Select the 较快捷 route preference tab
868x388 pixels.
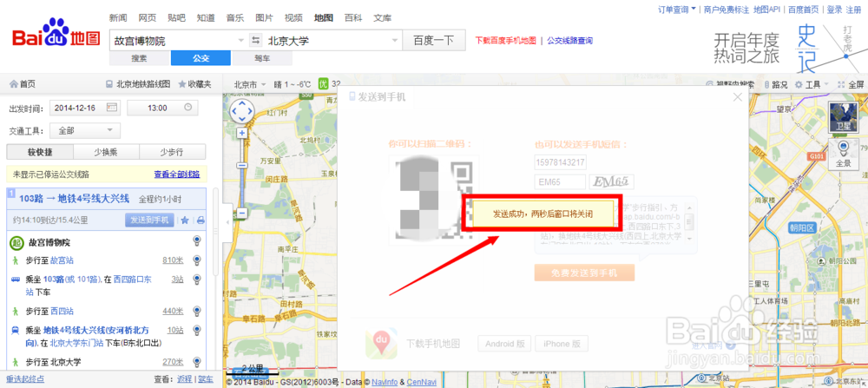[40, 152]
